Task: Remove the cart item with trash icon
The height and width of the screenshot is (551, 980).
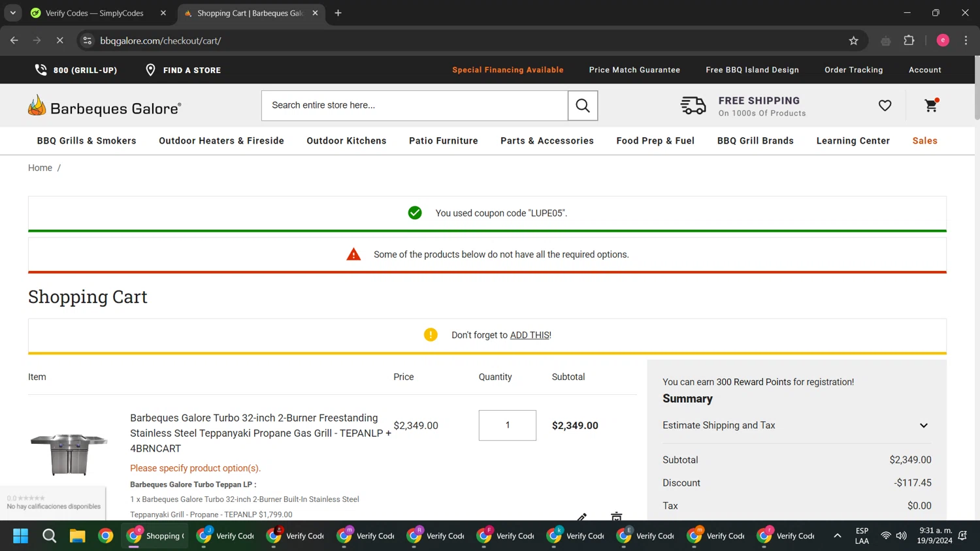Action: coord(616,516)
